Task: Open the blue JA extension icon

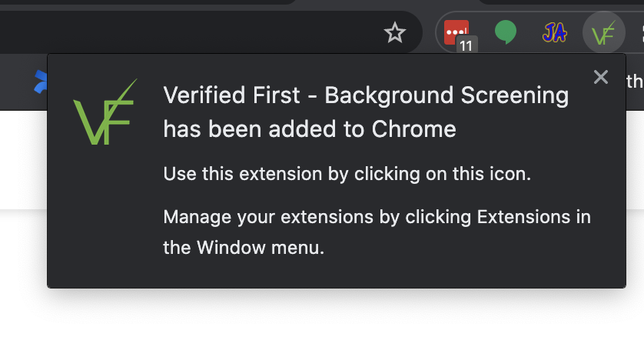Action: pos(554,32)
